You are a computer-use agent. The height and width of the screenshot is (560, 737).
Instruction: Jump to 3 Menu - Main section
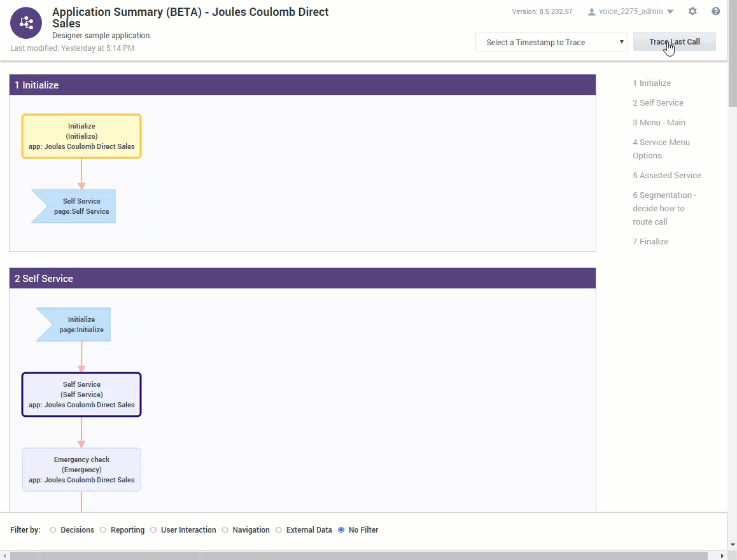point(659,122)
